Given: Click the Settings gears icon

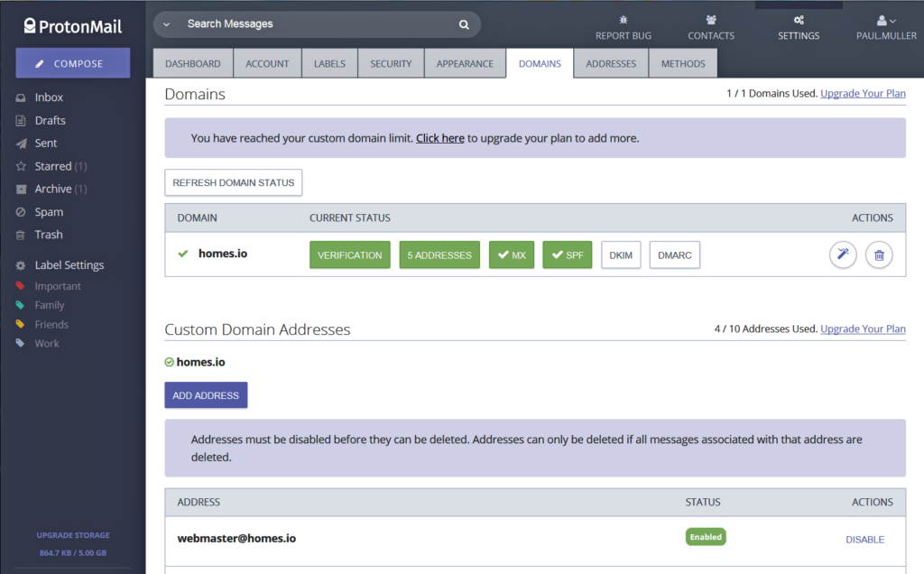Looking at the screenshot, I should (799, 20).
